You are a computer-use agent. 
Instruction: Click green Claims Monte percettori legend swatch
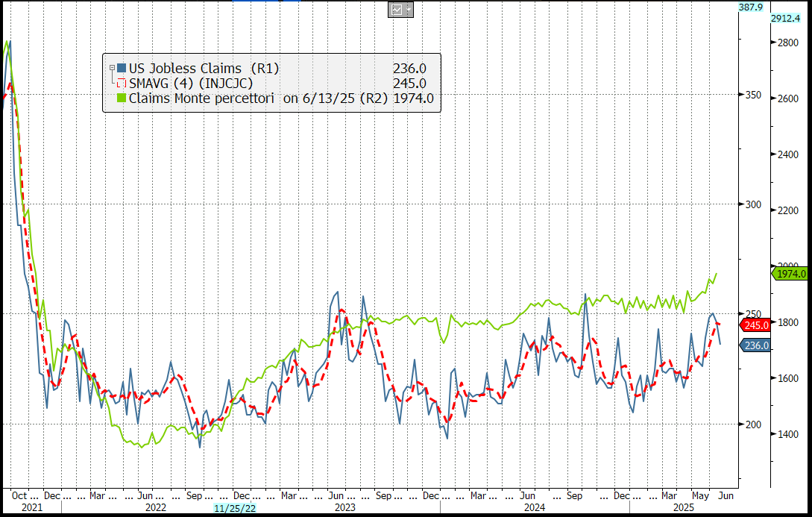122,98
